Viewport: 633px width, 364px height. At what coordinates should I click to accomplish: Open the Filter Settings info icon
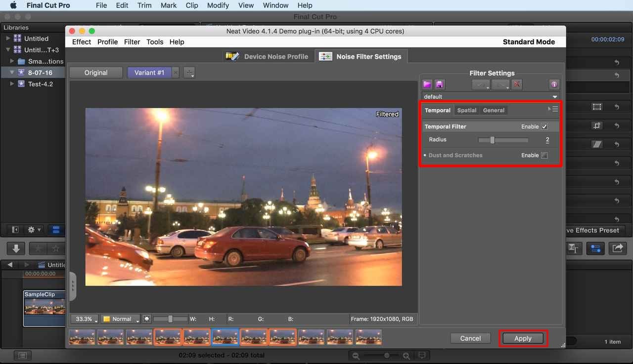tap(554, 84)
